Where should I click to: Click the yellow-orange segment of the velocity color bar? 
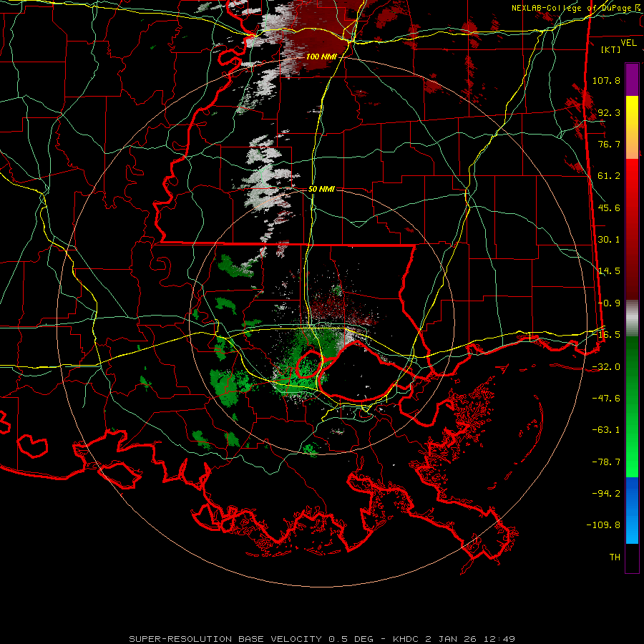pyautogui.click(x=632, y=127)
